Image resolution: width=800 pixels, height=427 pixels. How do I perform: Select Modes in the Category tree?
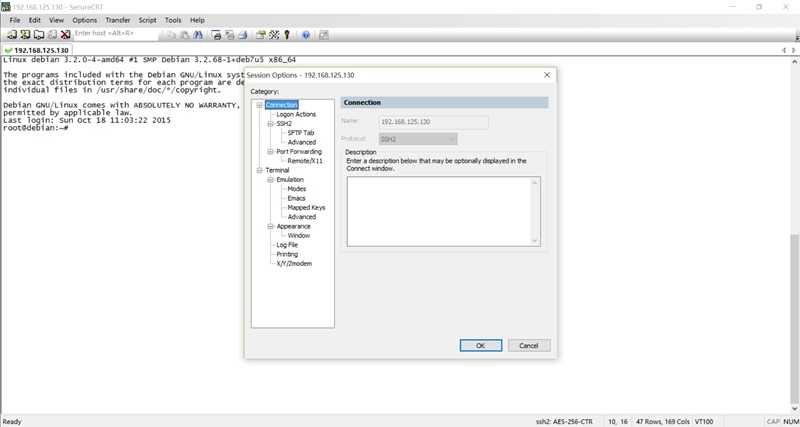[x=297, y=189]
